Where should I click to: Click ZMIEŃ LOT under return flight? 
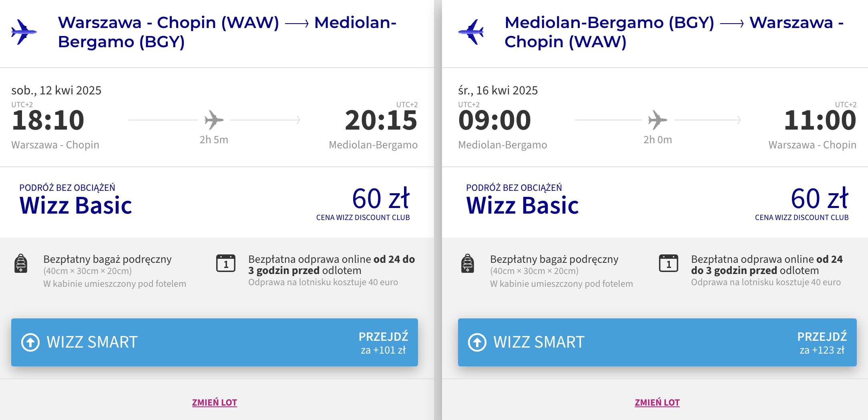coord(657,402)
